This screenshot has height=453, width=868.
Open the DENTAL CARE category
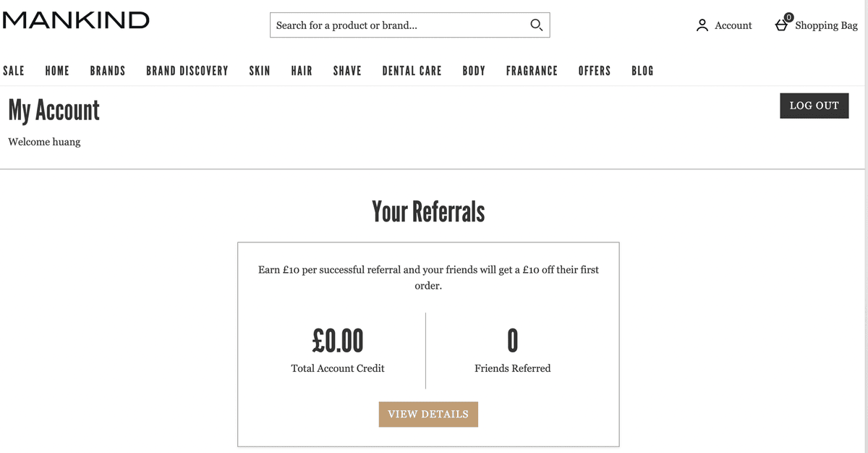412,71
